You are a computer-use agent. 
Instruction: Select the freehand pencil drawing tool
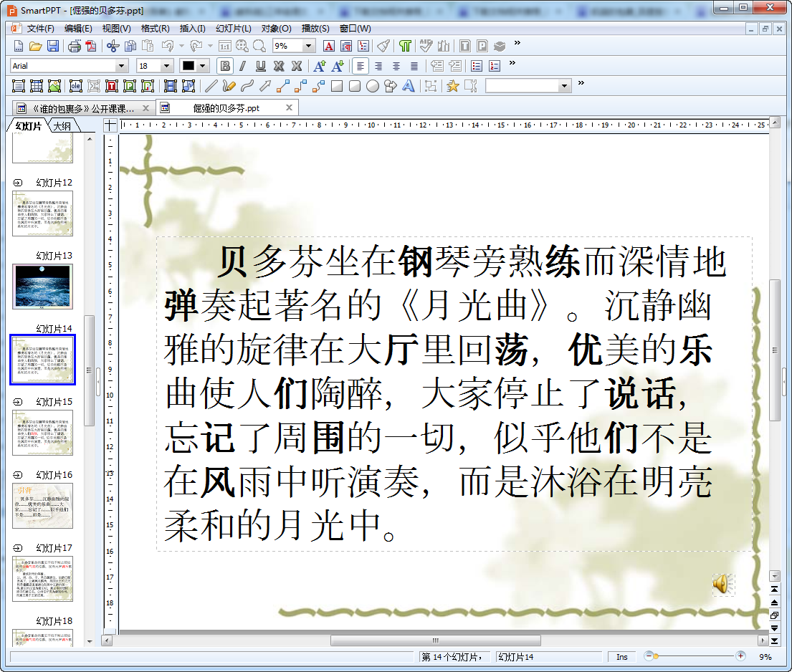[x=229, y=87]
